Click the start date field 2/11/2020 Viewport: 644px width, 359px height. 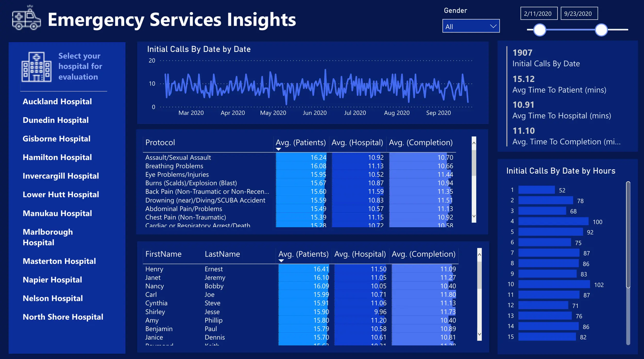coord(539,14)
